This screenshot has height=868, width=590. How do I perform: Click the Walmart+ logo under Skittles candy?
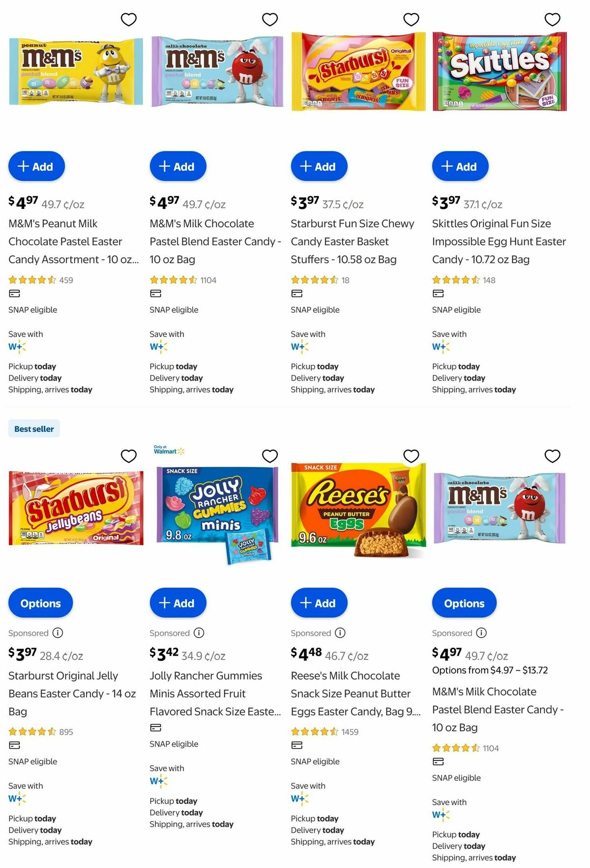pyautogui.click(x=439, y=346)
